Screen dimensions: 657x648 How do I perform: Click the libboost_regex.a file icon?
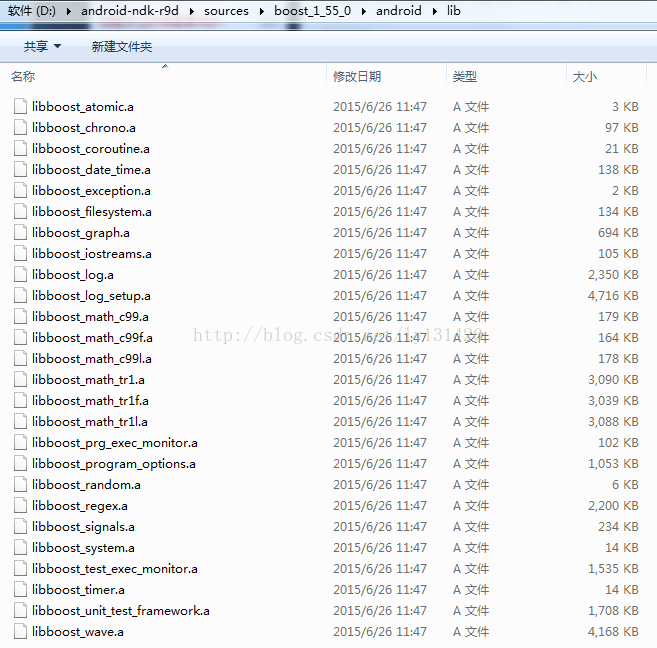(x=20, y=506)
